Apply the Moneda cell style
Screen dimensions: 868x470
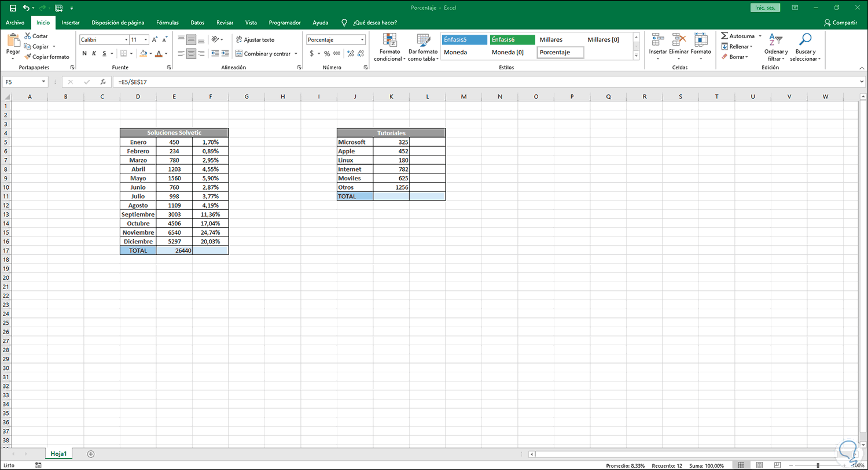[464, 52]
